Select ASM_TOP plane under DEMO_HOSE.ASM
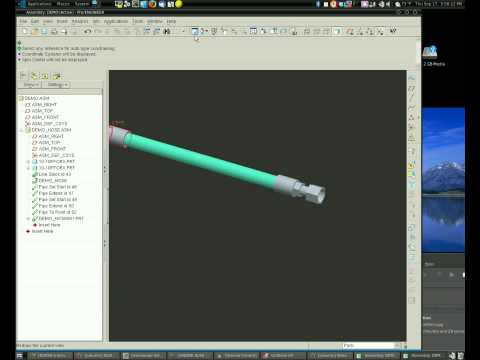Image resolution: width=480 pixels, height=360 pixels. click(49, 143)
